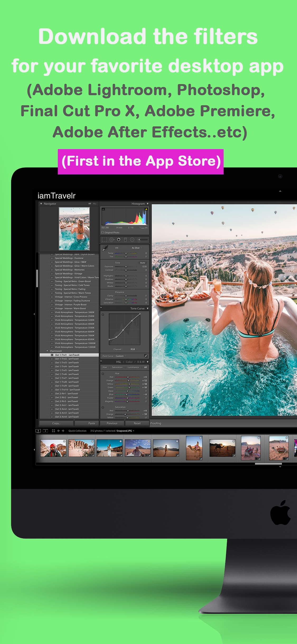Click the Auto tone button
Viewport: 297px width, 644px height.
(x=143, y=263)
